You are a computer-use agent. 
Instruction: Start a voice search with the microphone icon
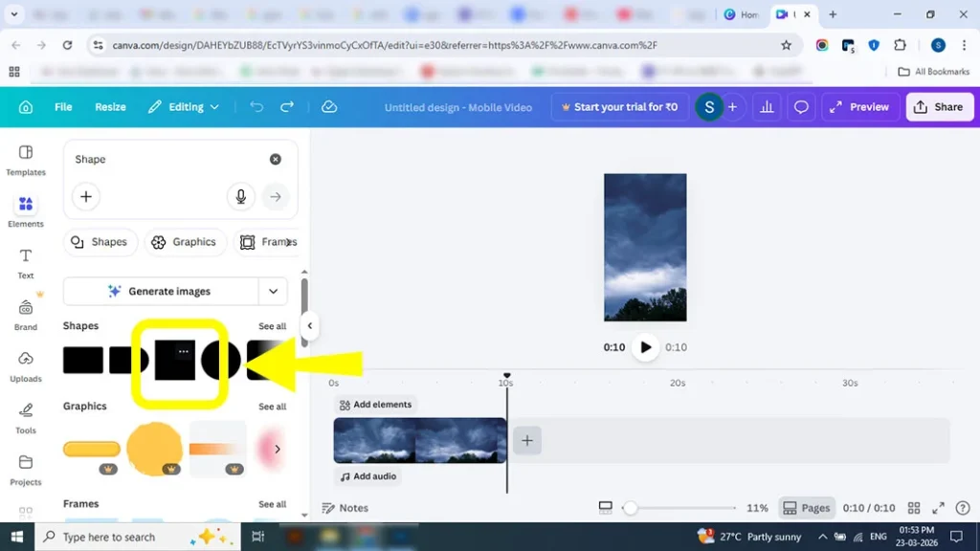[240, 196]
